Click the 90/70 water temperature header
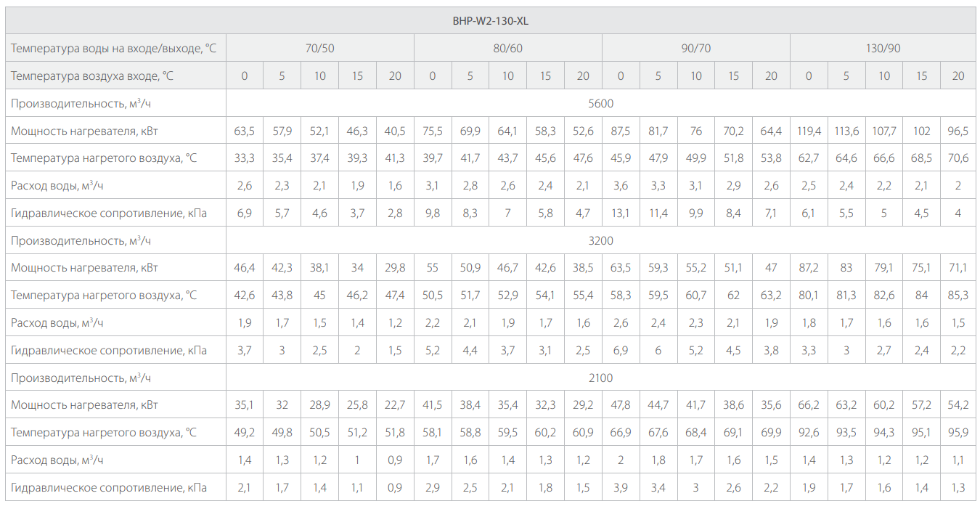The image size is (980, 509). 695,49
